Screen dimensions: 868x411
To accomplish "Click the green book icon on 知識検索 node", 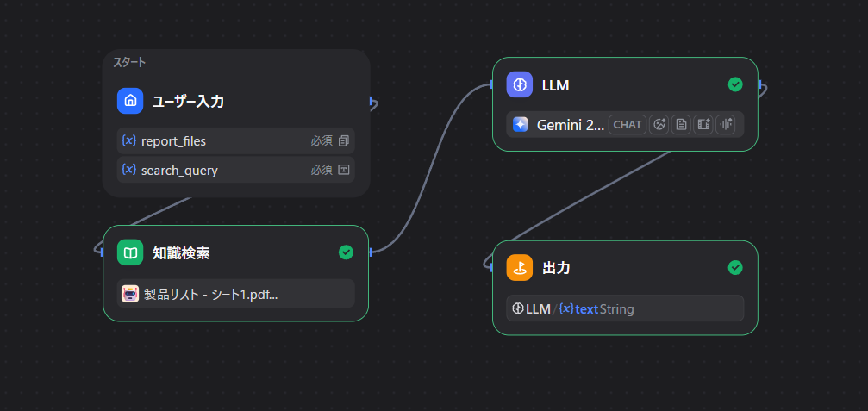I will [130, 252].
